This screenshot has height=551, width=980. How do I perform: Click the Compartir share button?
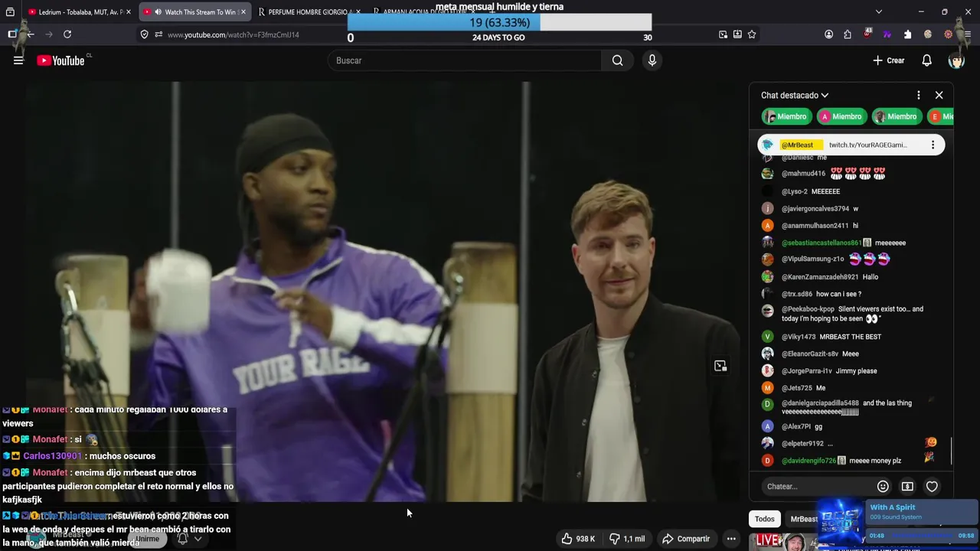[686, 539]
